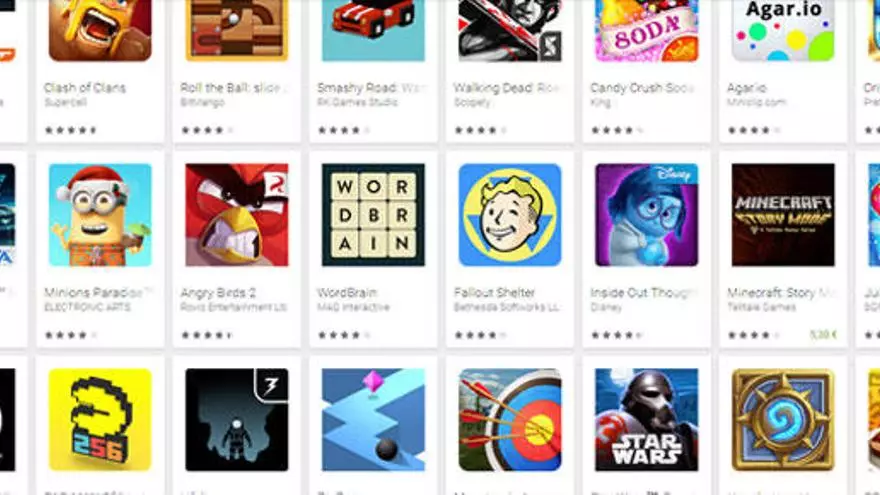
Task: Open the PAC-MAN 256 yellow icon
Action: 100,420
